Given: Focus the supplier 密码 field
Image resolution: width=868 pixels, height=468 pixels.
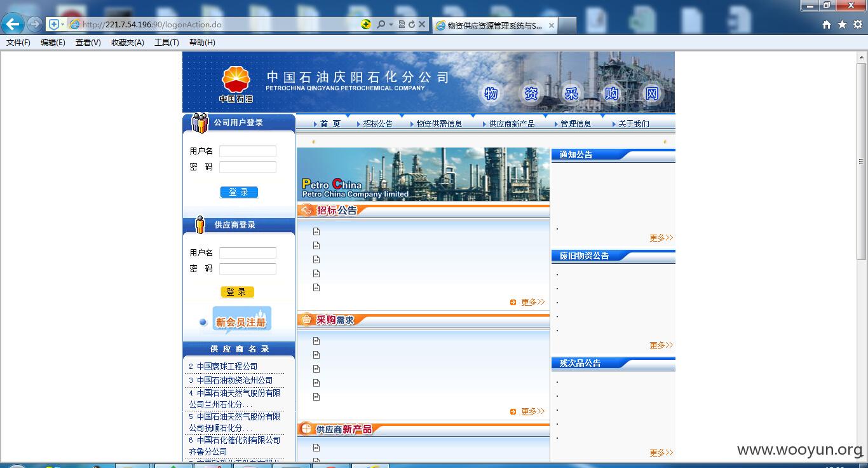Looking at the screenshot, I should point(248,269).
